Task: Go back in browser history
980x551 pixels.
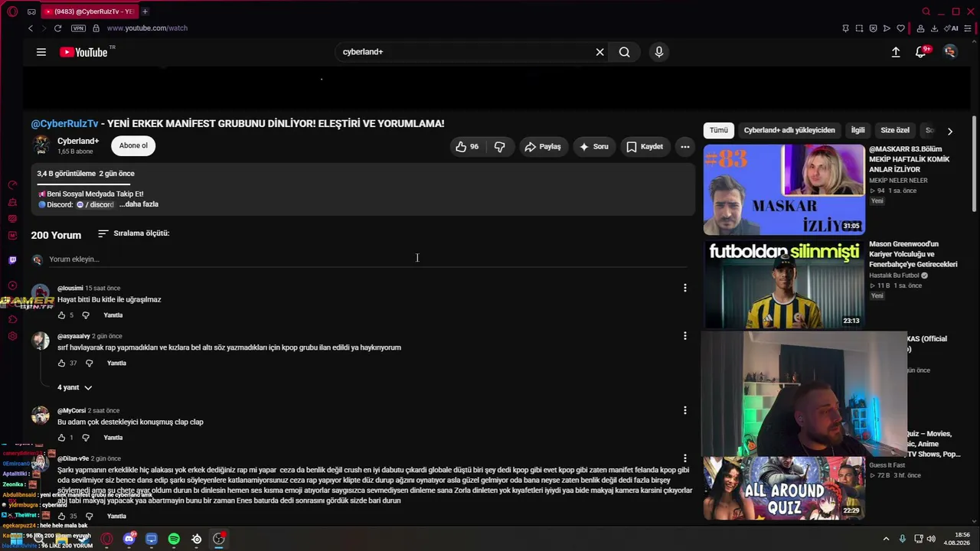Action: [31, 28]
